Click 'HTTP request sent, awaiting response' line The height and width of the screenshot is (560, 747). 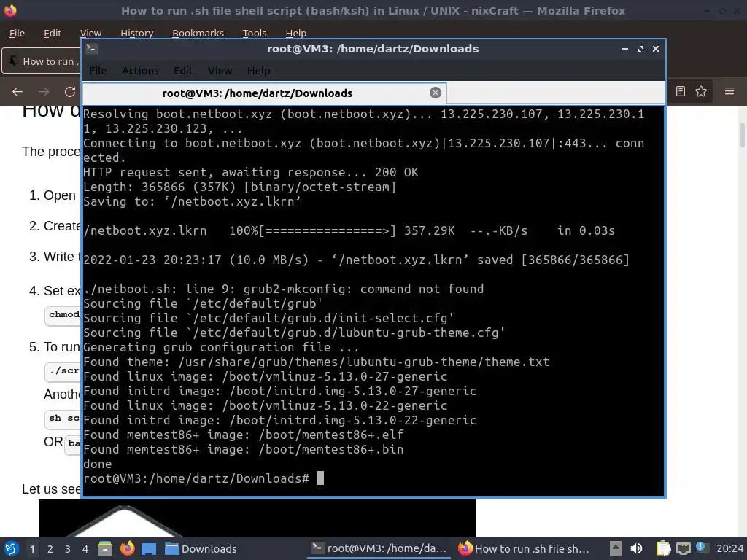[251, 172]
